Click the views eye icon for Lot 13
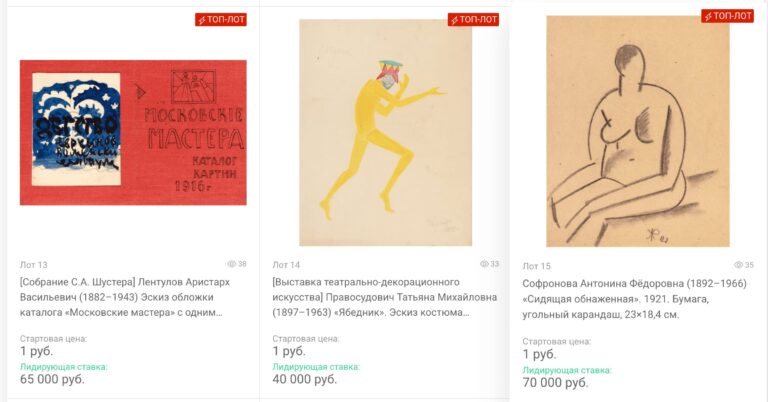The image size is (768, 402). tap(232, 264)
